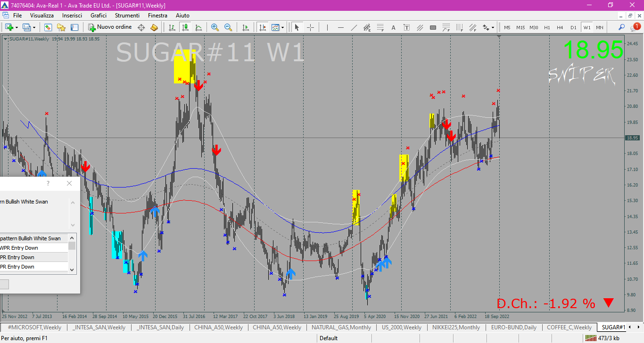This screenshot has width=644, height=343.
Task: Select the Fibonacci retracement tool
Action: tap(380, 27)
